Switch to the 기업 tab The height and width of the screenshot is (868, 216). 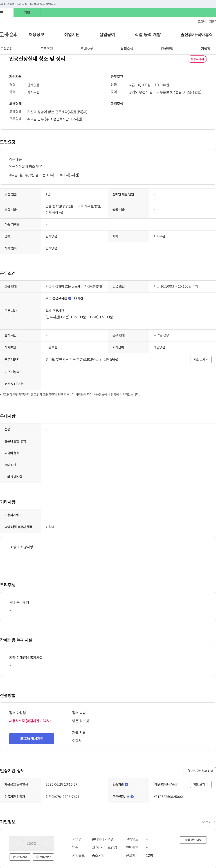coord(27,13)
